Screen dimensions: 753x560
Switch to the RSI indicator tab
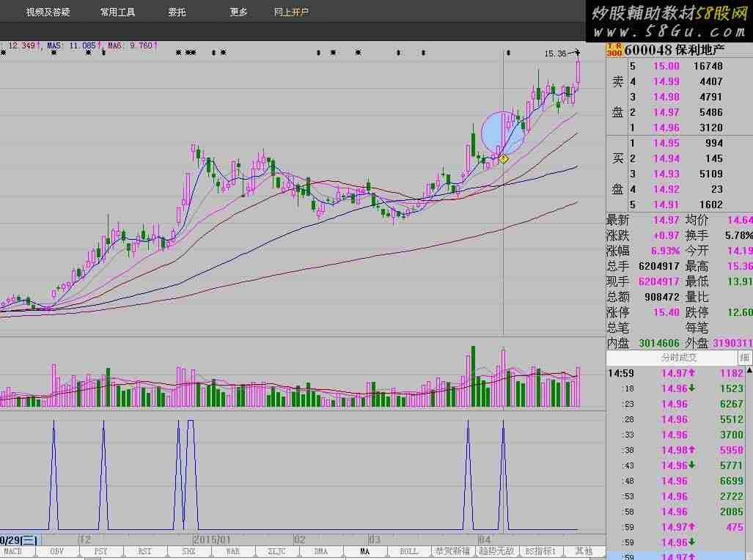[x=144, y=551]
